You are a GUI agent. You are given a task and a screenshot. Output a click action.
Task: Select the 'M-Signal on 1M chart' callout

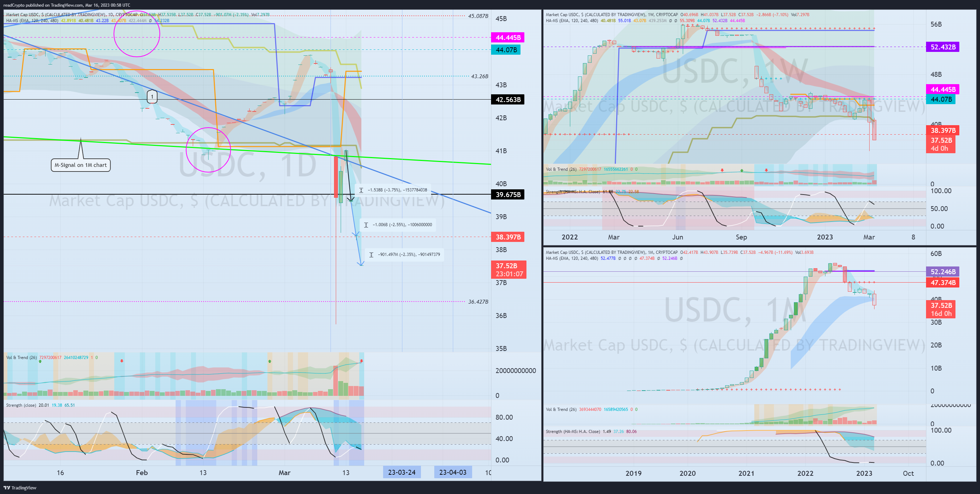pyautogui.click(x=81, y=165)
